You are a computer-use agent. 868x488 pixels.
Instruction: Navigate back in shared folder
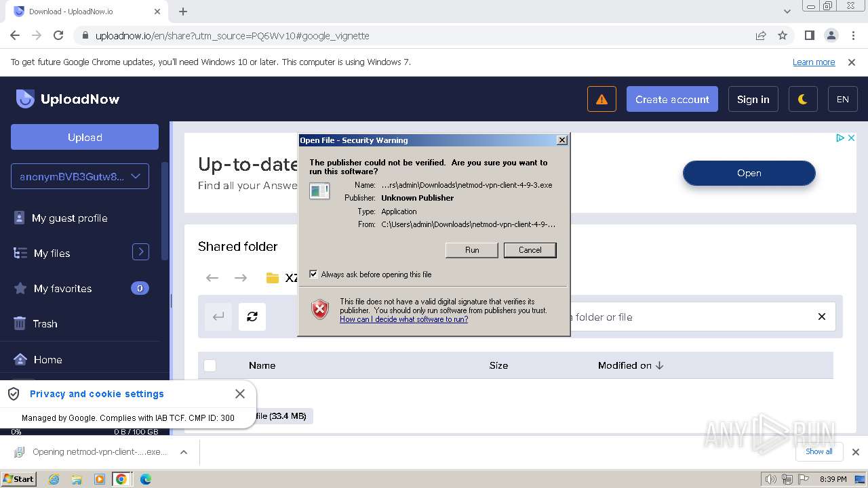(x=212, y=278)
